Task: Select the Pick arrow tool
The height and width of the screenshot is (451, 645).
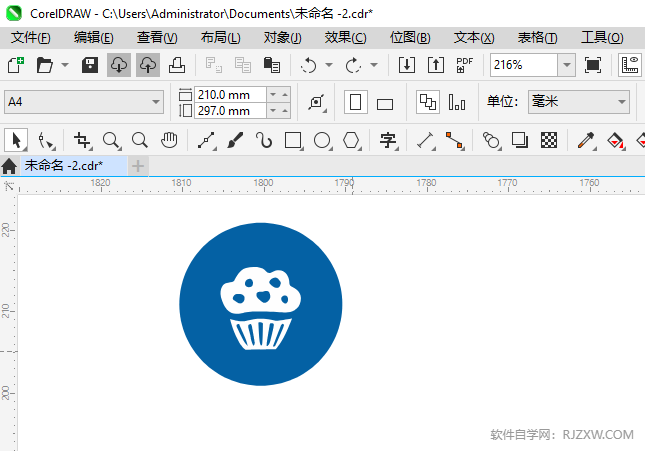Action: click(x=16, y=140)
